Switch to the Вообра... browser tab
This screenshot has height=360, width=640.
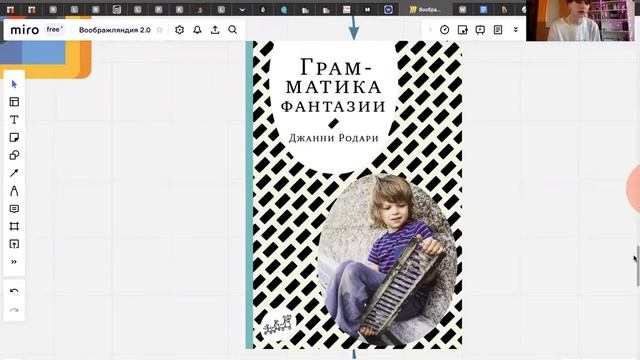425,9
